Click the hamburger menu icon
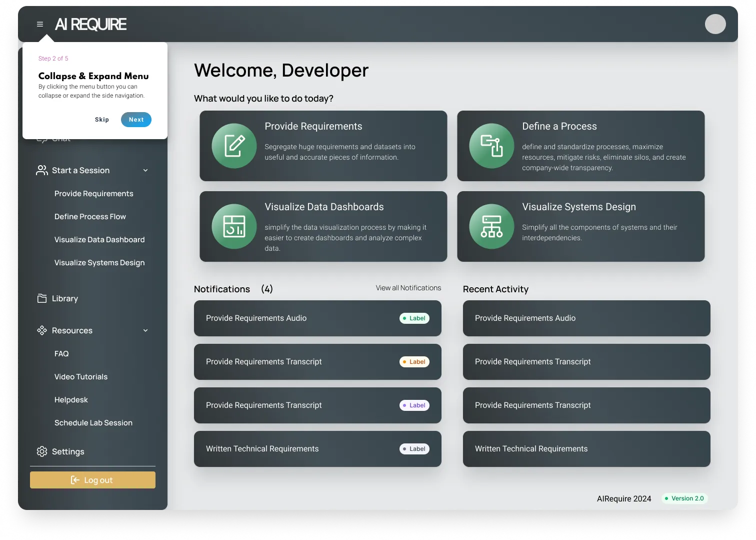This screenshot has height=540, width=756. tap(40, 24)
